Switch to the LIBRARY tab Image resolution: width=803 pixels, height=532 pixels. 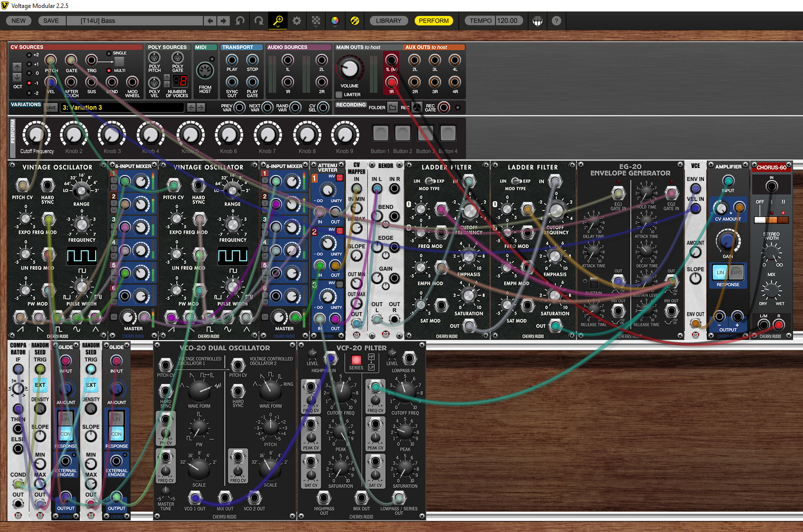point(388,20)
